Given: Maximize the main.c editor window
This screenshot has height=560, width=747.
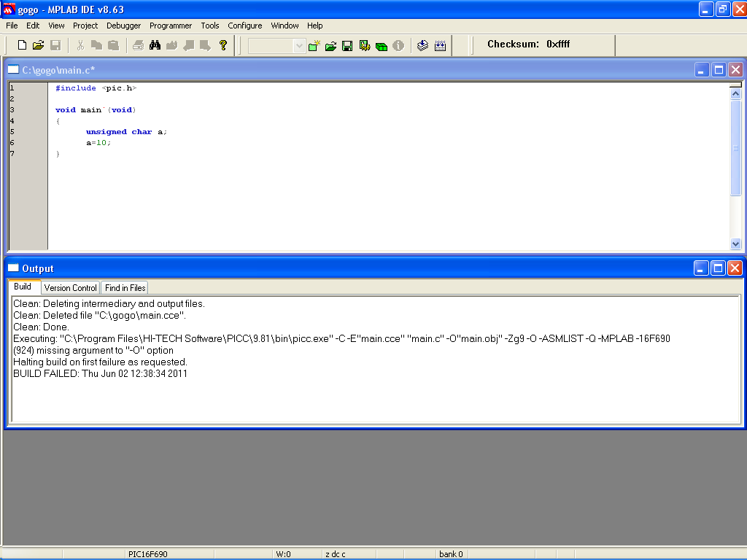Looking at the screenshot, I should pyautogui.click(x=719, y=70).
